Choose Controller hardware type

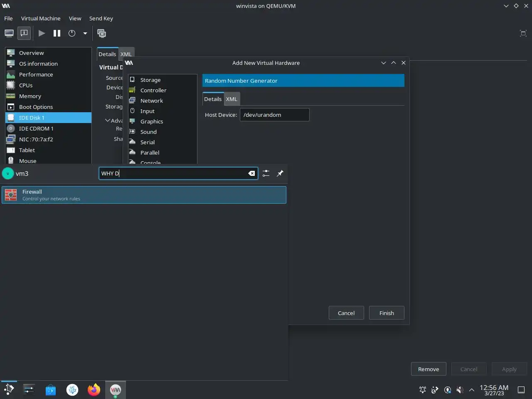point(163,90)
